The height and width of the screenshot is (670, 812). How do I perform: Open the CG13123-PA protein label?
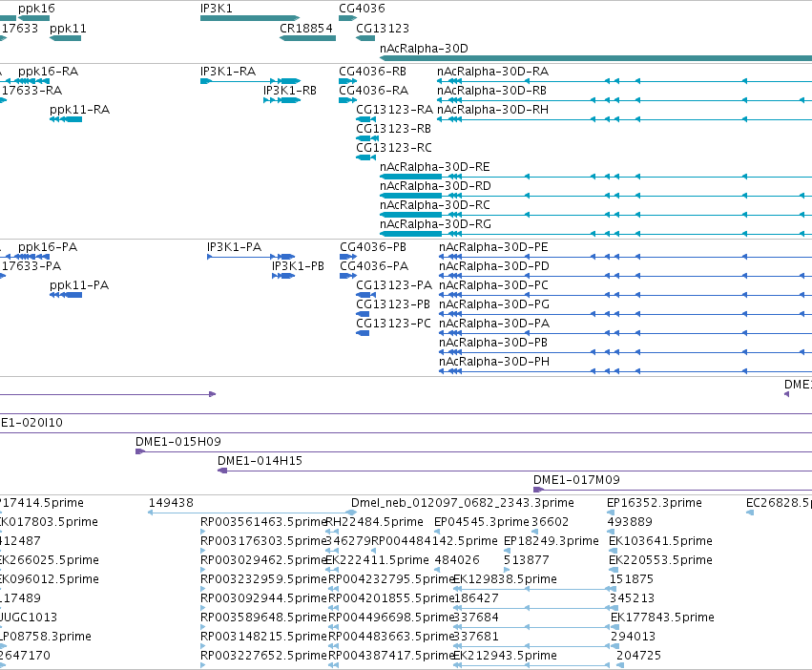click(393, 285)
